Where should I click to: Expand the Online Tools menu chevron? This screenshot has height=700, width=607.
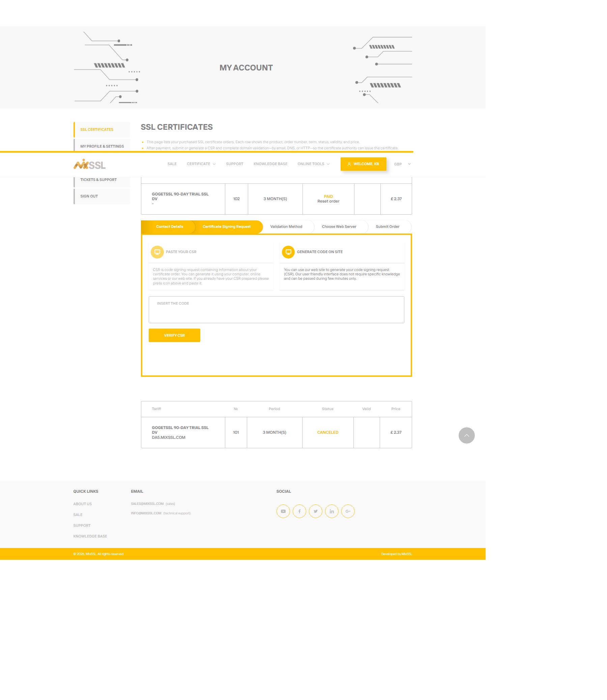328,164
